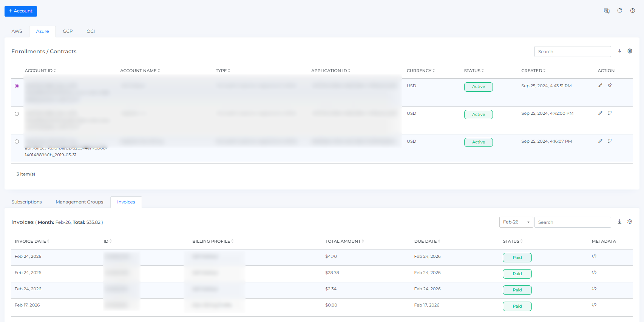Click the feedback chat icon in header
Viewport: 644px width, 322px height.
tap(607, 11)
